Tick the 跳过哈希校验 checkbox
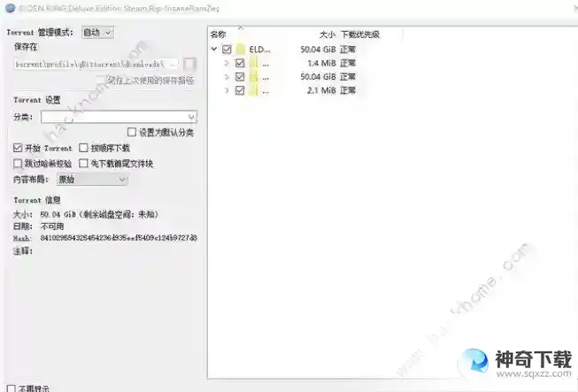The width and height of the screenshot is (578, 392). tap(18, 163)
